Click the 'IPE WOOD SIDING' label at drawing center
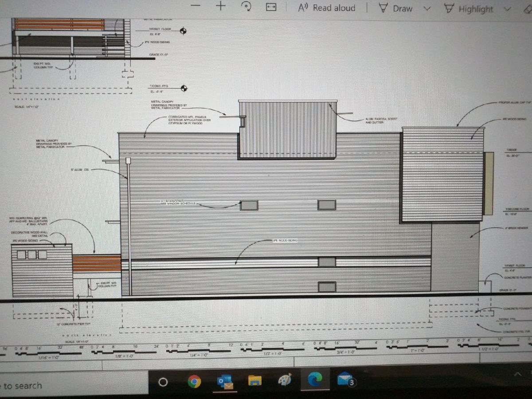Viewport: 532px width, 399px height. pos(285,240)
